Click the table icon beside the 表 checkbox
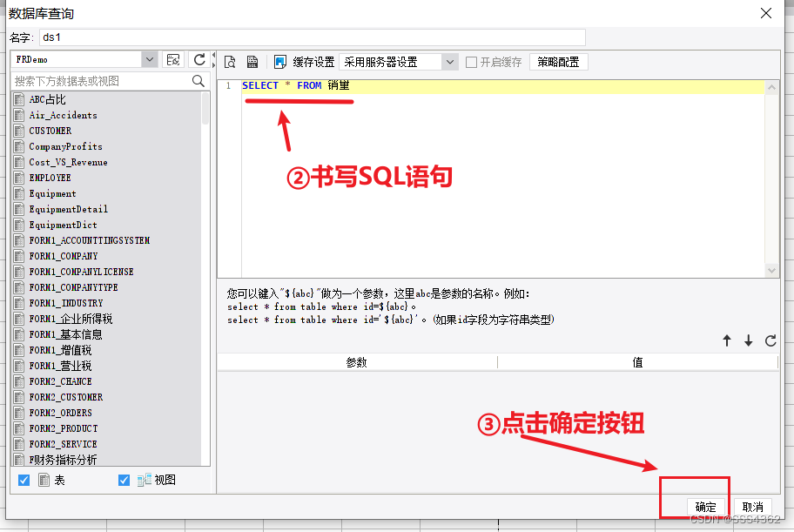794x532 pixels. (x=44, y=480)
